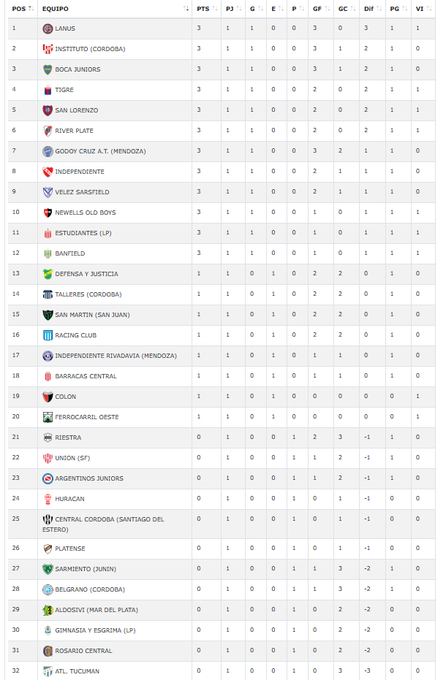Screen dimensions: 446x680
Task: Sort table by POS column arrows
Action: tap(31, 9)
